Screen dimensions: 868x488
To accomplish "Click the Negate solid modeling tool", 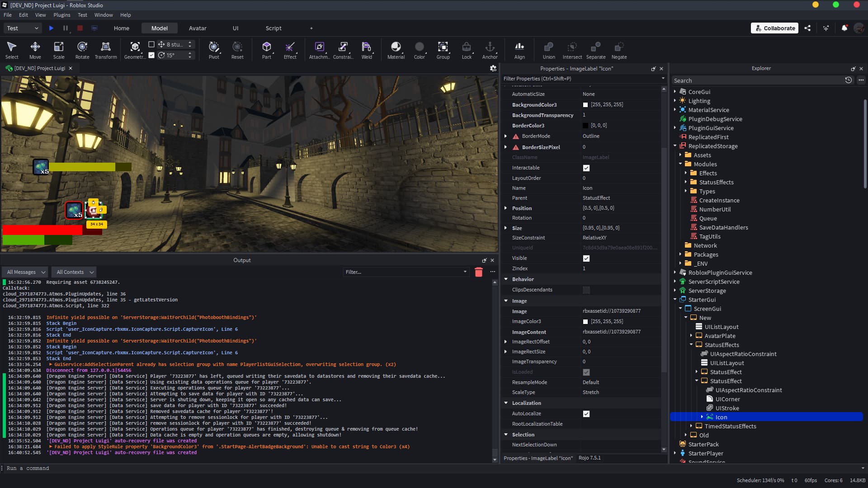I will [619, 50].
